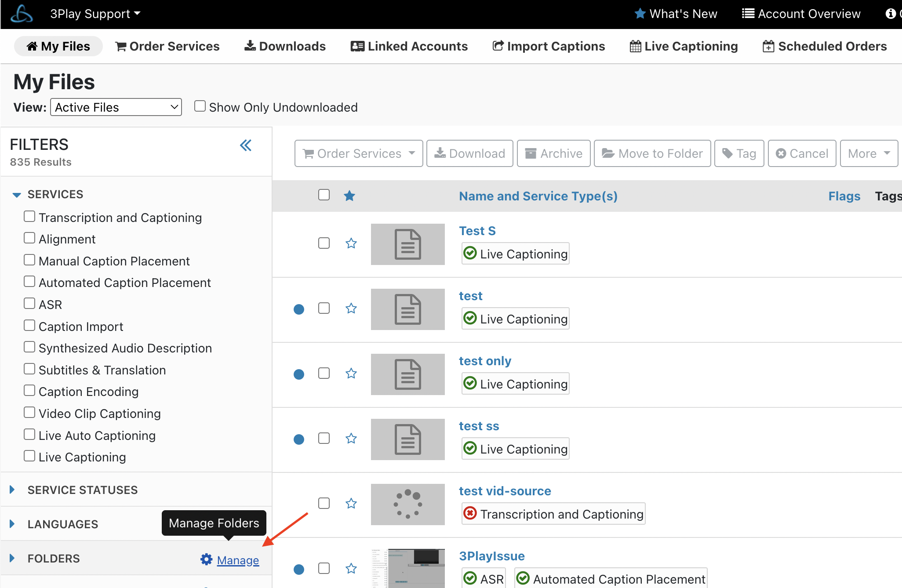Favorite the 'test' file star
902x588 pixels.
coord(351,308)
